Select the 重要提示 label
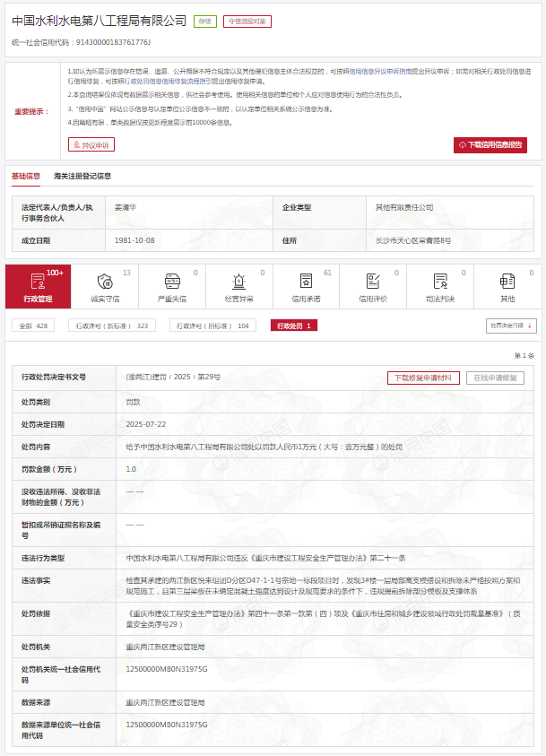Image resolution: width=546 pixels, height=756 pixels. 31,111
